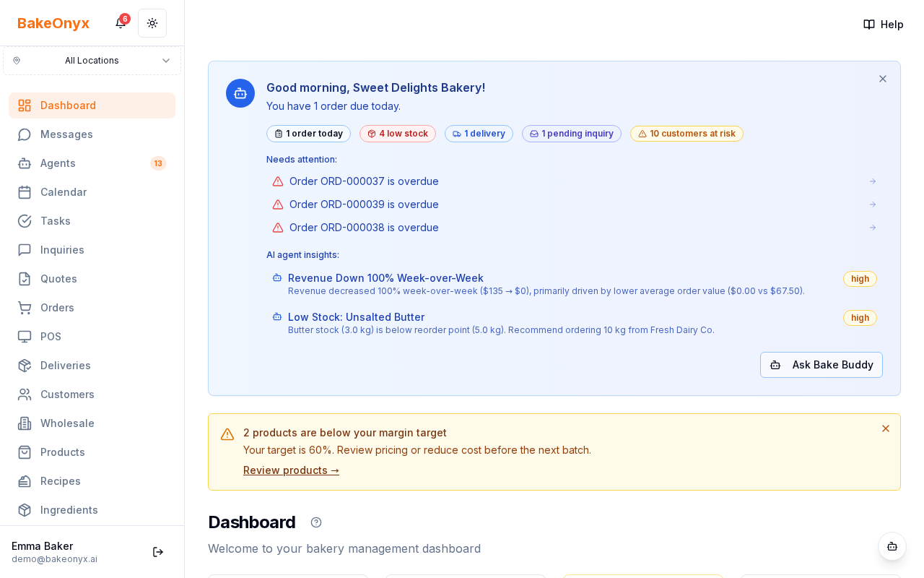Open overdue order ORD-000038
The height and width of the screenshot is (578, 924).
coord(575,228)
